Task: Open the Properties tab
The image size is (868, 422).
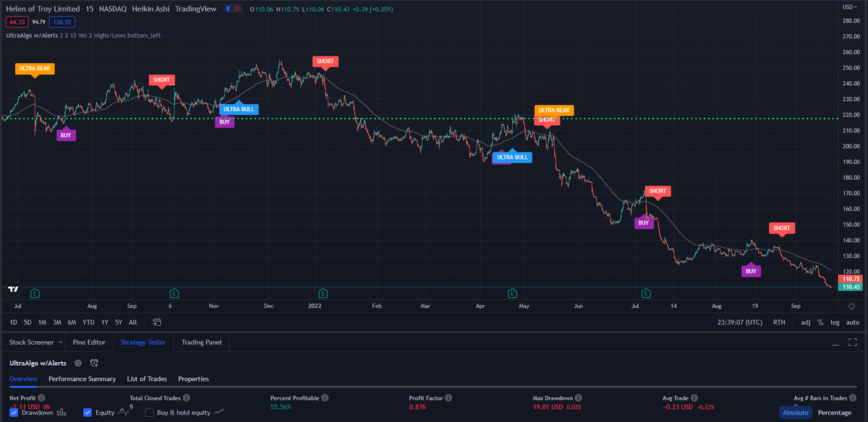Action: point(193,379)
